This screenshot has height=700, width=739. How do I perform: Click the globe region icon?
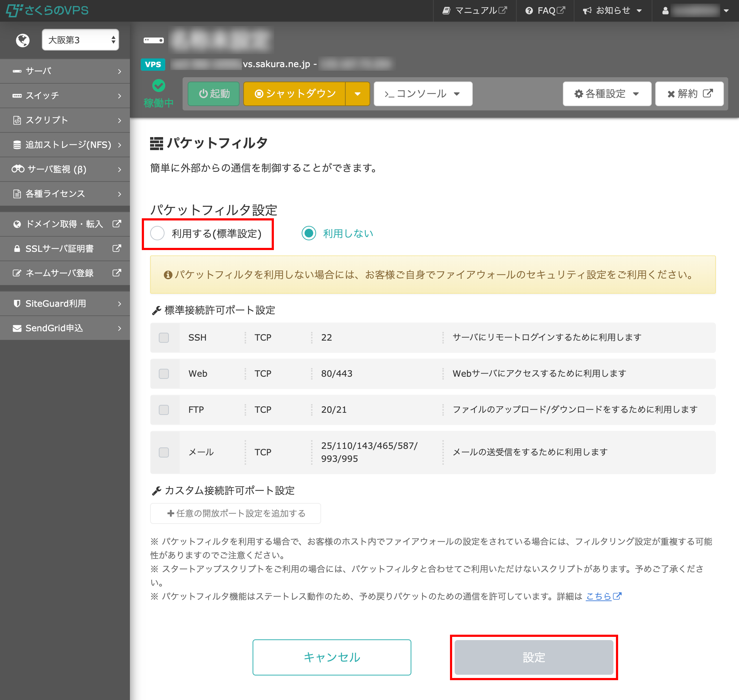coord(23,40)
